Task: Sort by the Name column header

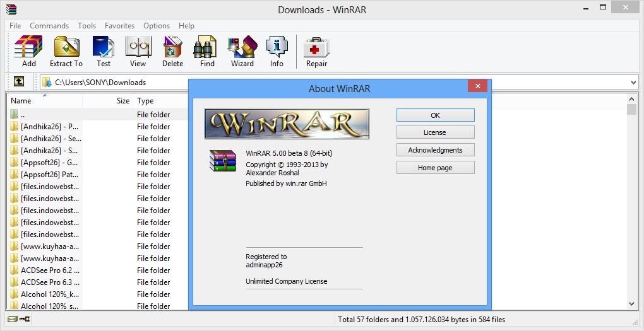Action: (x=44, y=101)
